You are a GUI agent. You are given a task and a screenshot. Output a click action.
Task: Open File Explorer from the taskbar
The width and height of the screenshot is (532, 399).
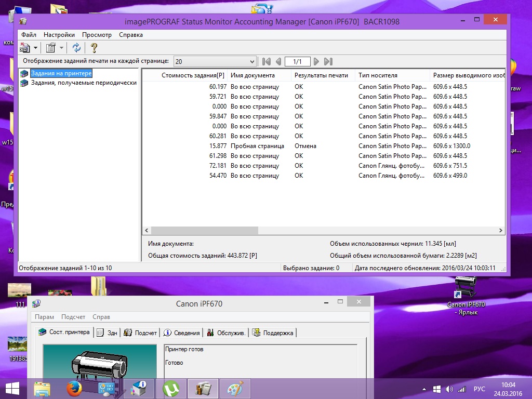point(42,389)
